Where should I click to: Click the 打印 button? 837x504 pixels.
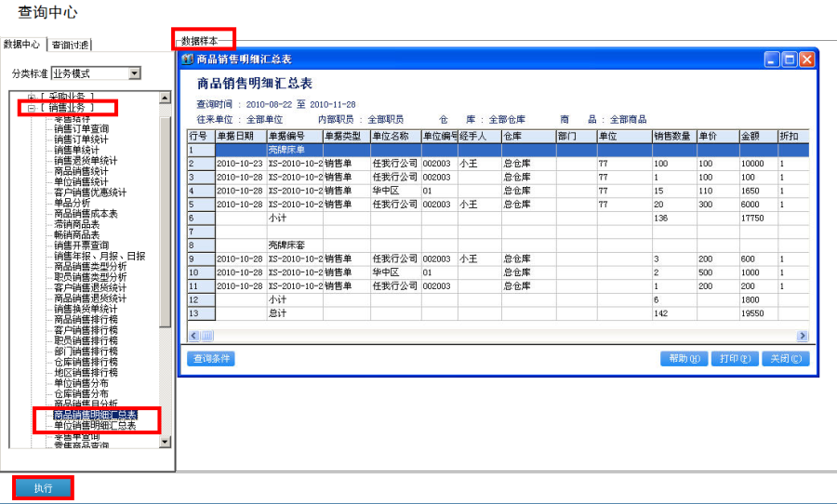pyautogui.click(x=735, y=359)
